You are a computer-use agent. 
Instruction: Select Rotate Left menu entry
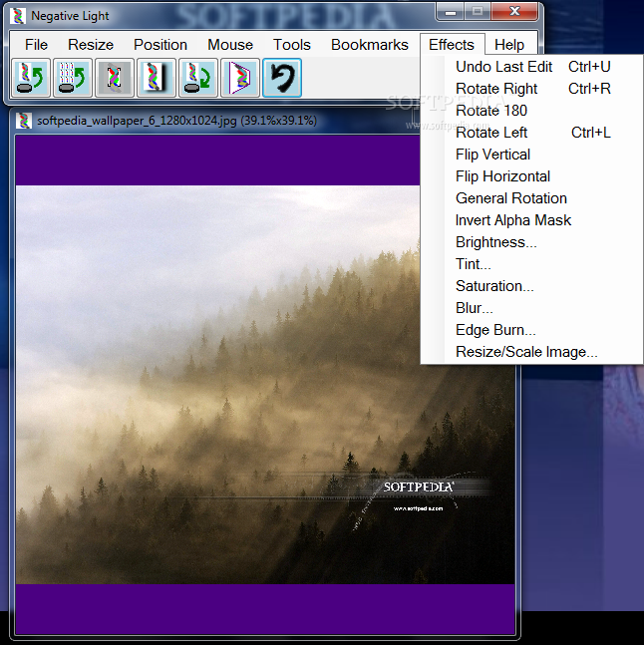(x=531, y=133)
